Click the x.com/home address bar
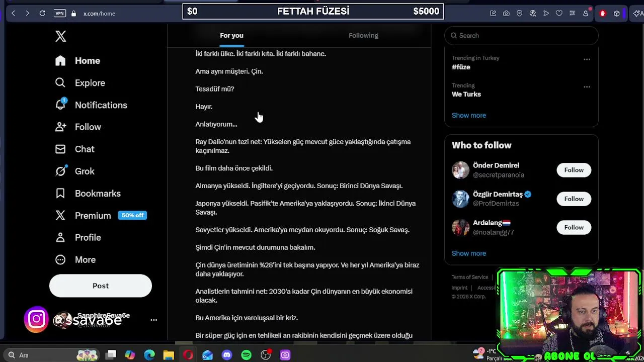The width and height of the screenshot is (644, 362). coord(99,14)
